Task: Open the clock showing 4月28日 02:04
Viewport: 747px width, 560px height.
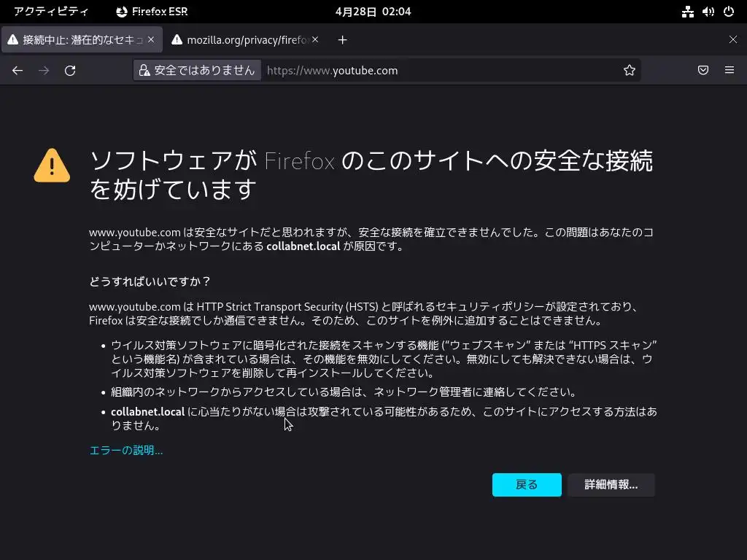Action: (373, 12)
